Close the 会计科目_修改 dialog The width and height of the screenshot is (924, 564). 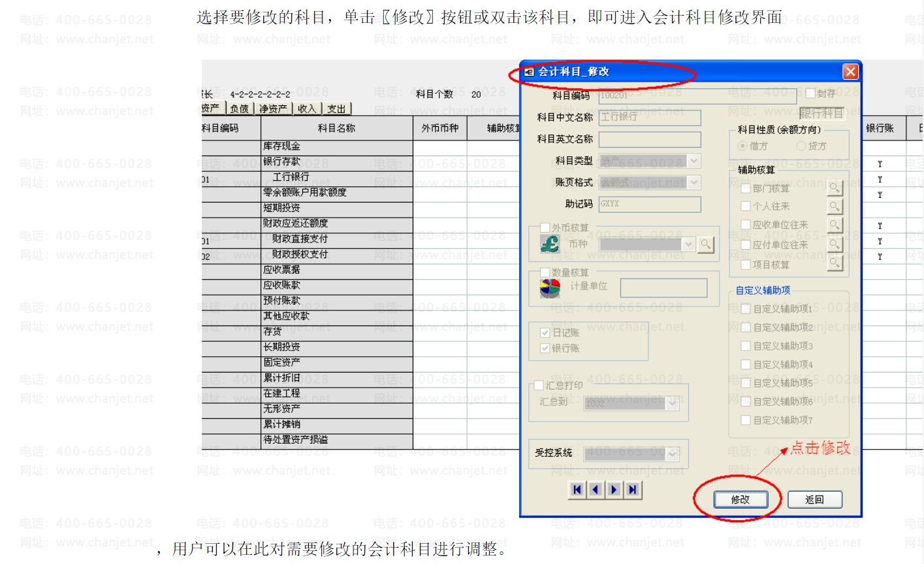point(850,71)
